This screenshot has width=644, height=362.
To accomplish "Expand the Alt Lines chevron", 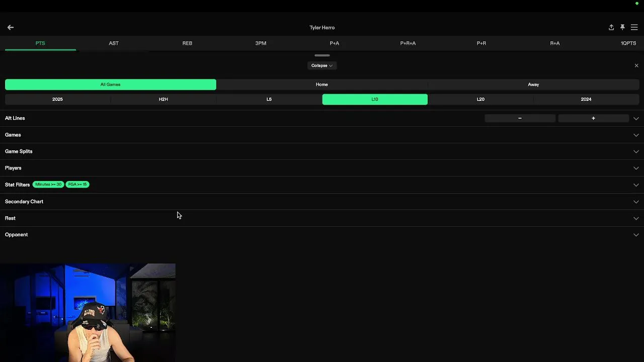I will pos(636,119).
